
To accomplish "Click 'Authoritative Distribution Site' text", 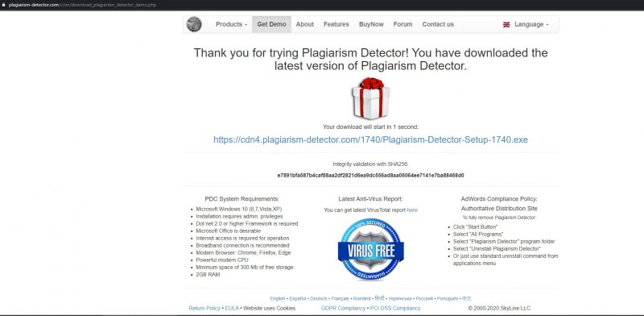I will (499, 209).
